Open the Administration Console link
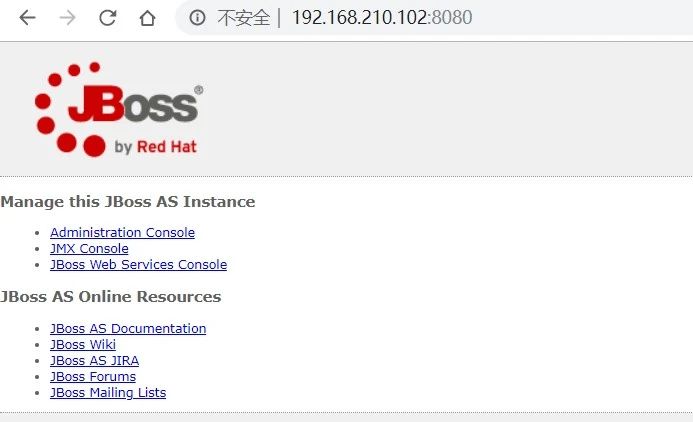Image resolution: width=693 pixels, height=422 pixels. point(122,232)
